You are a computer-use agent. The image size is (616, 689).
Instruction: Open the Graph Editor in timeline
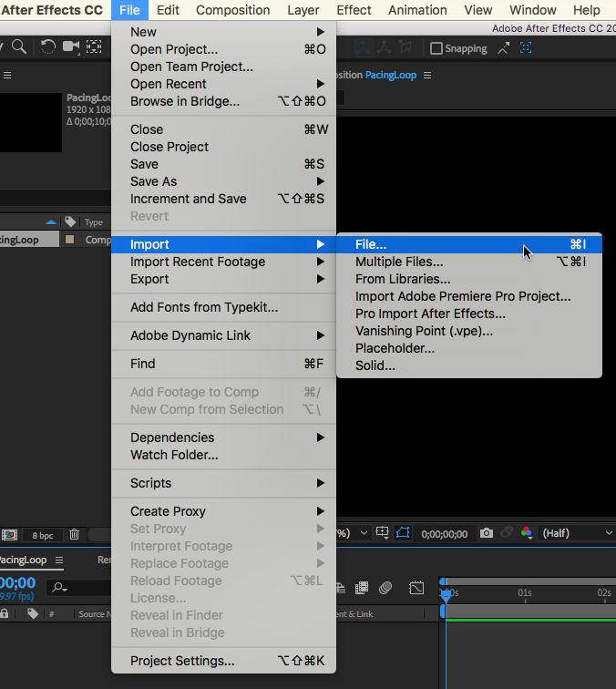[x=416, y=588]
